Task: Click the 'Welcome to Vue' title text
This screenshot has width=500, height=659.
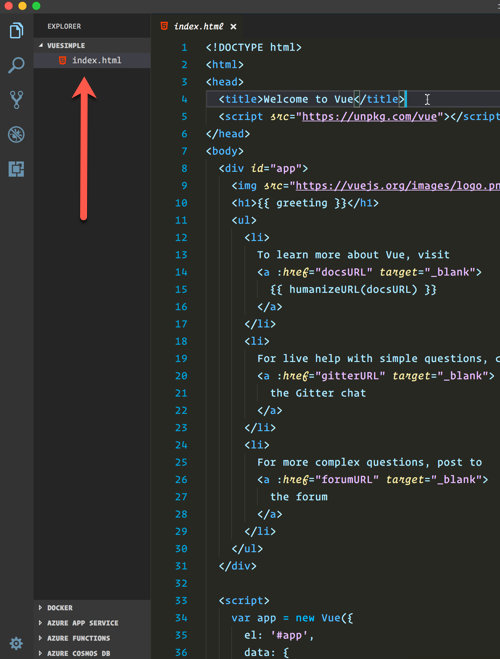Action: pyautogui.click(x=308, y=99)
